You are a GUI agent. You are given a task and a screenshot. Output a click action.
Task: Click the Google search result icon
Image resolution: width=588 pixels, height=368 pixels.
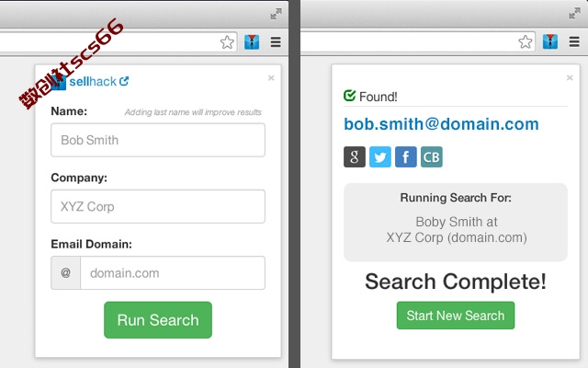coord(355,157)
